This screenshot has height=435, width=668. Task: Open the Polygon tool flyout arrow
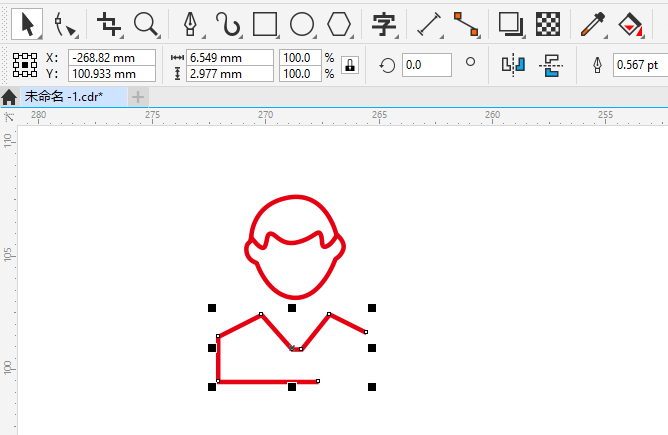click(352, 37)
